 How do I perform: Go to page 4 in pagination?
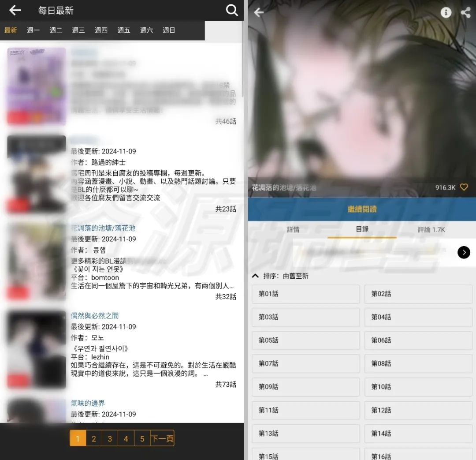click(126, 438)
